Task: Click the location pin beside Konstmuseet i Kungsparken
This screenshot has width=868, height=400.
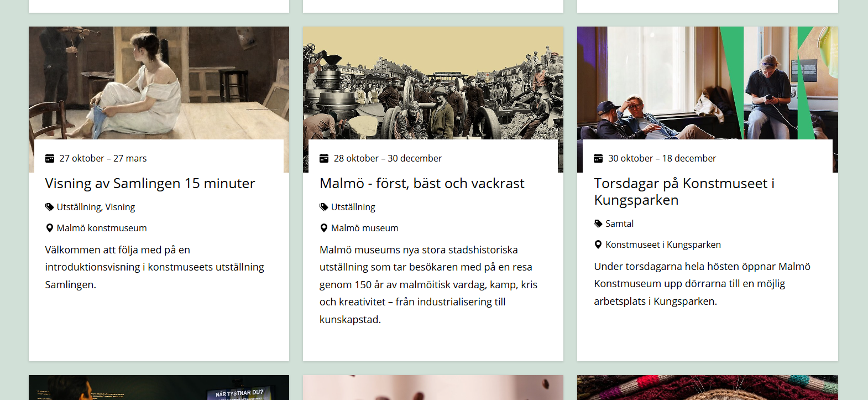Action: (597, 244)
